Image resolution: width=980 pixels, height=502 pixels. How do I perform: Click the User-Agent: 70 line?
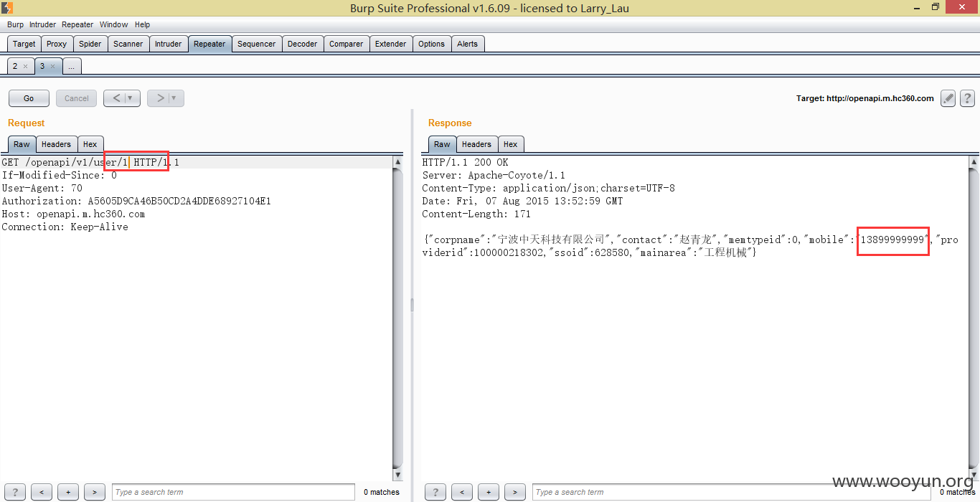pyautogui.click(x=42, y=188)
